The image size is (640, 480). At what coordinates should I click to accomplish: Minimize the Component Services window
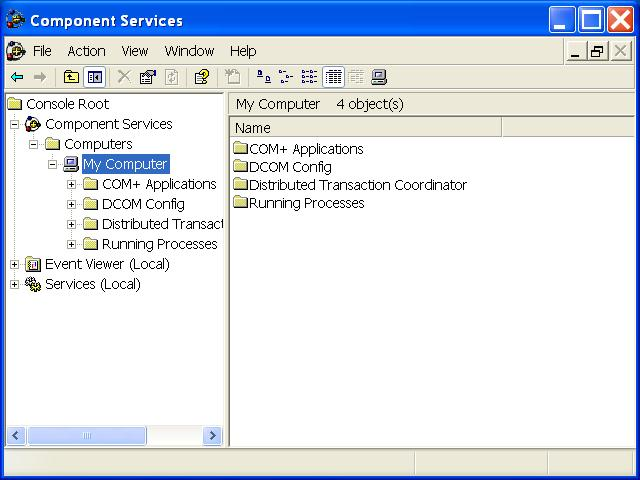pos(562,19)
